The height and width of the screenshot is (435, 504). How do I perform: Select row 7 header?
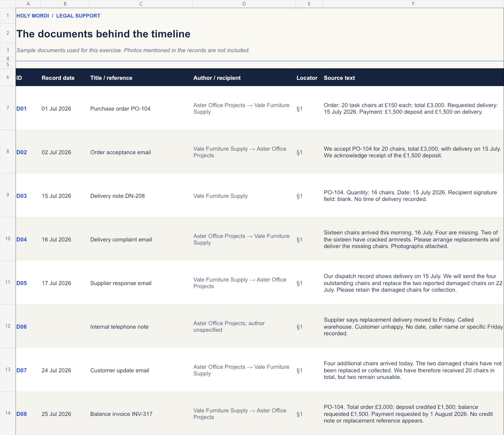coord(8,108)
